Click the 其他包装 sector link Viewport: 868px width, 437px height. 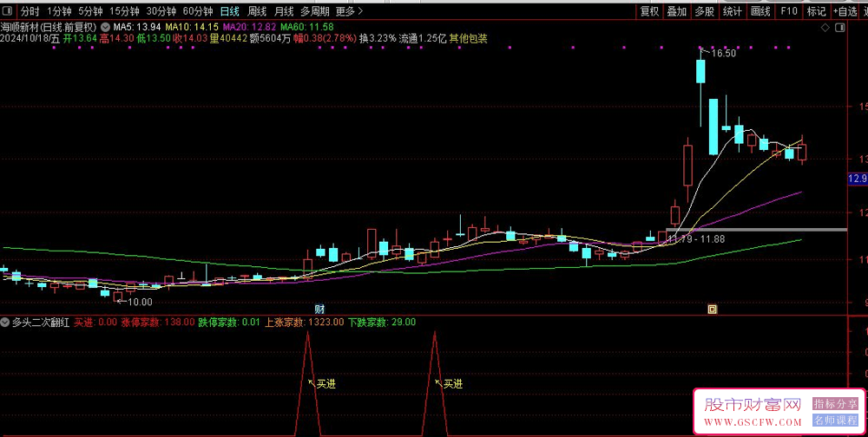[469, 39]
